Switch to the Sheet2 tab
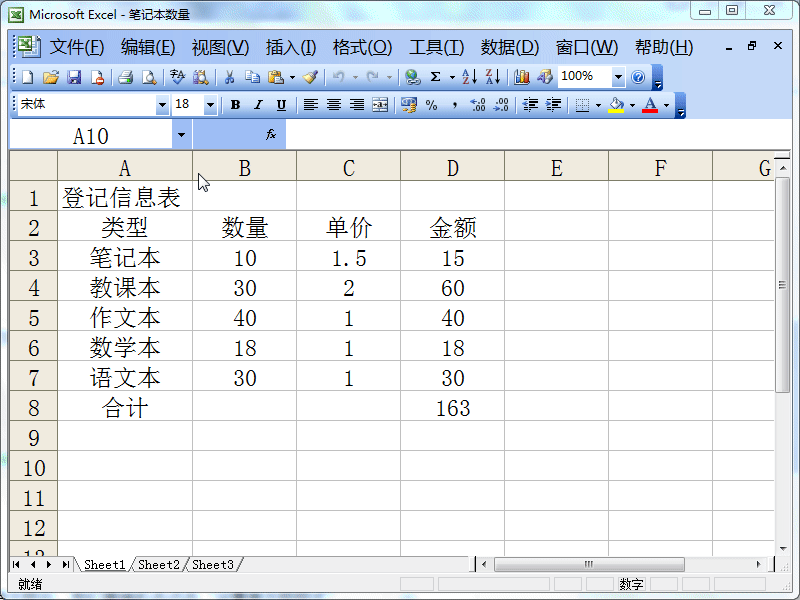This screenshot has height=600, width=800. tap(158, 564)
